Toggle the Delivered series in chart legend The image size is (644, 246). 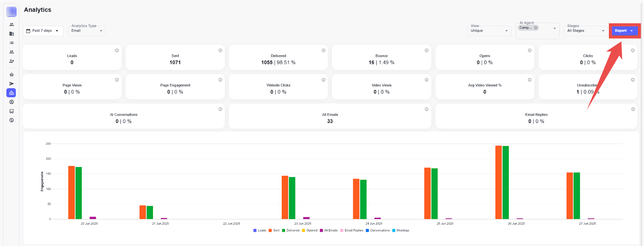[x=291, y=231]
